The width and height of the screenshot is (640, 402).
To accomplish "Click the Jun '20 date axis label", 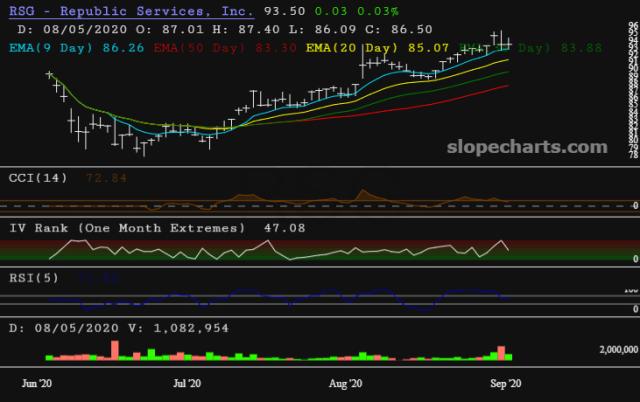I will pos(39,383).
